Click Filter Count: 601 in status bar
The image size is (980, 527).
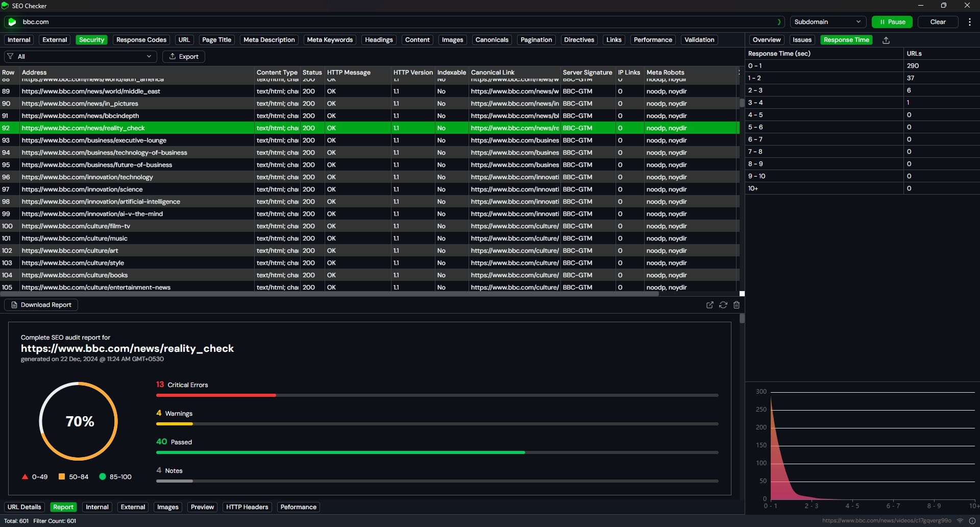pyautogui.click(x=55, y=521)
